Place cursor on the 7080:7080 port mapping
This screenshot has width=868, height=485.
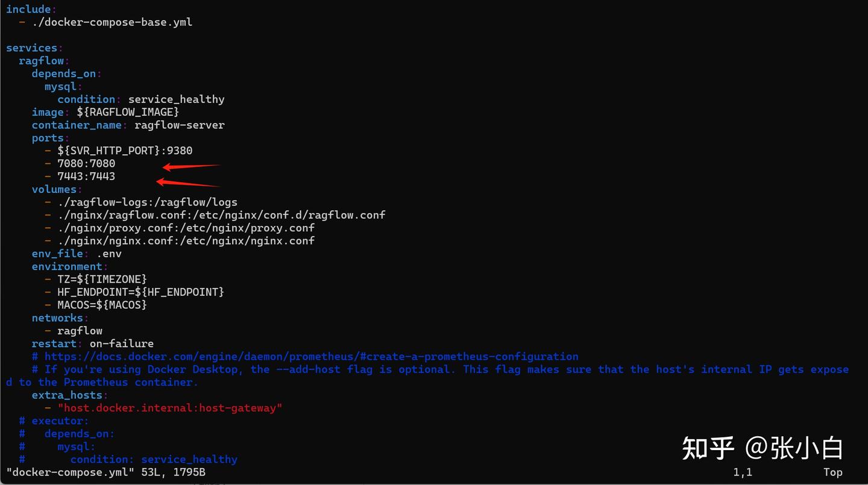(x=86, y=164)
